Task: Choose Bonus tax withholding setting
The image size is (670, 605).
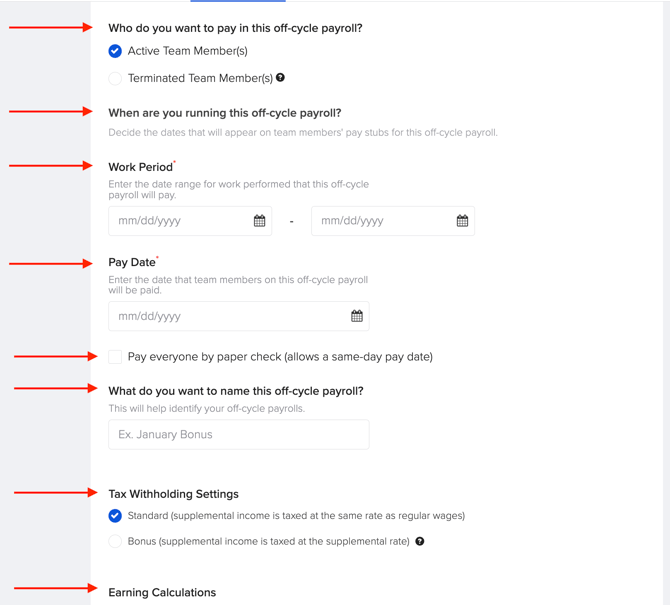Action: [115, 541]
